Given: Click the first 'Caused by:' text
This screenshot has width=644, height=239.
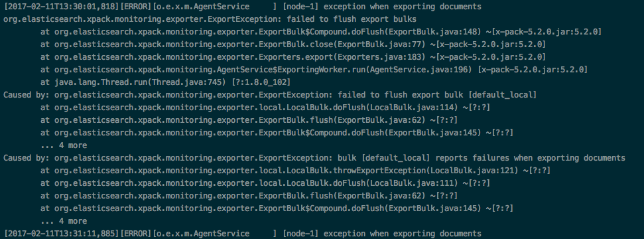Looking at the screenshot, I should pos(27,95).
